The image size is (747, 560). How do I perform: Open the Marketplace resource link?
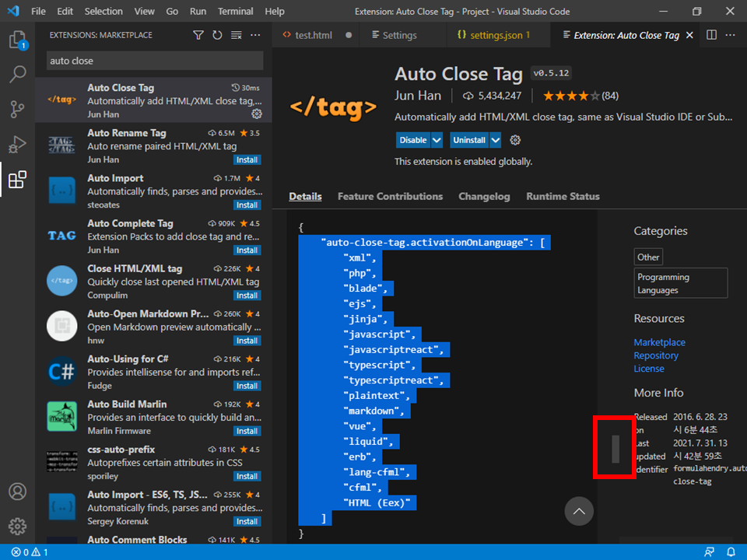click(659, 342)
